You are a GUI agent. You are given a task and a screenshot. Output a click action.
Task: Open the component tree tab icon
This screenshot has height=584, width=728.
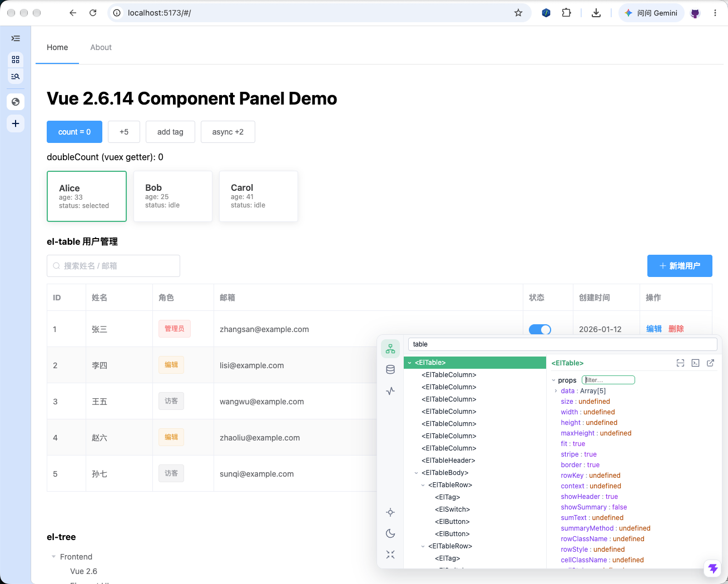tap(390, 349)
